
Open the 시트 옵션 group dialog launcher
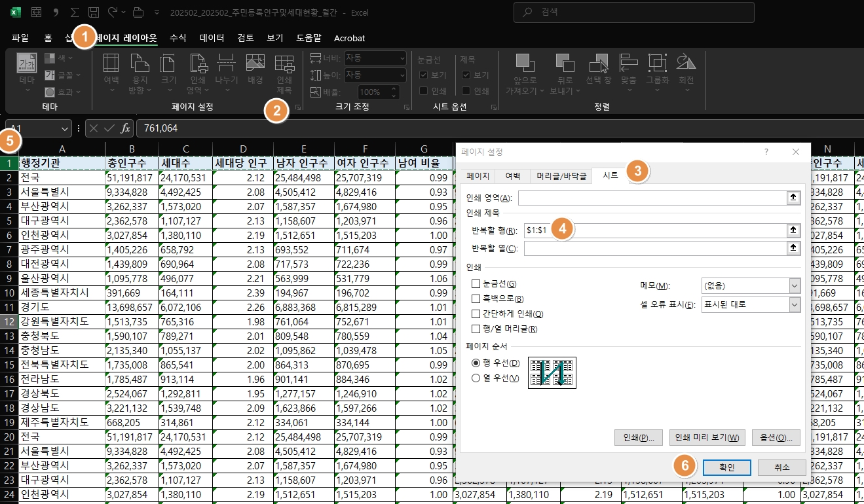[493, 107]
